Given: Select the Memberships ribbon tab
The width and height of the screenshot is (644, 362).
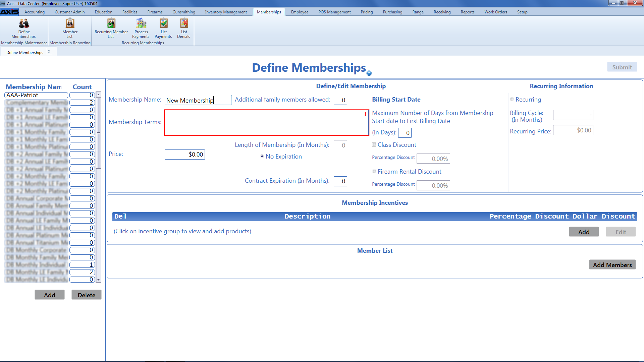Looking at the screenshot, I should 269,12.
